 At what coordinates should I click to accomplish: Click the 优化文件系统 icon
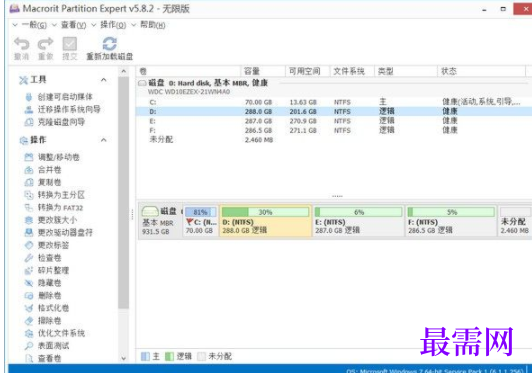(x=29, y=333)
